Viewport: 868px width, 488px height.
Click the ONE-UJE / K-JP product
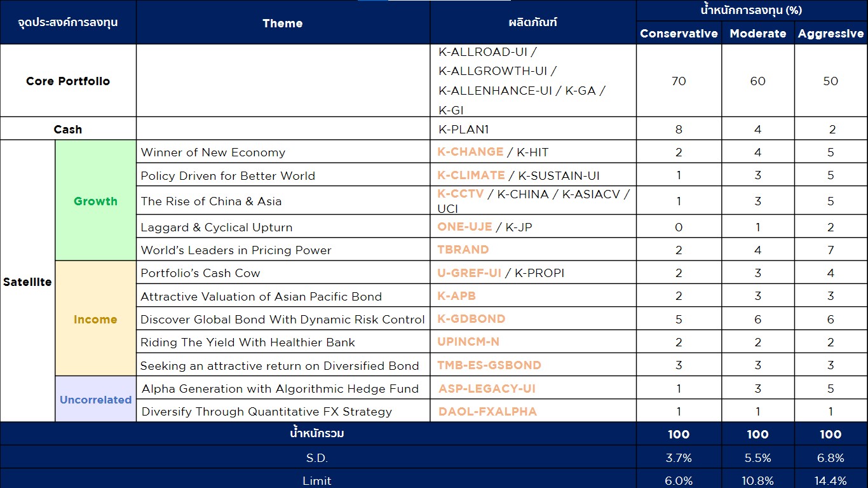click(x=485, y=227)
